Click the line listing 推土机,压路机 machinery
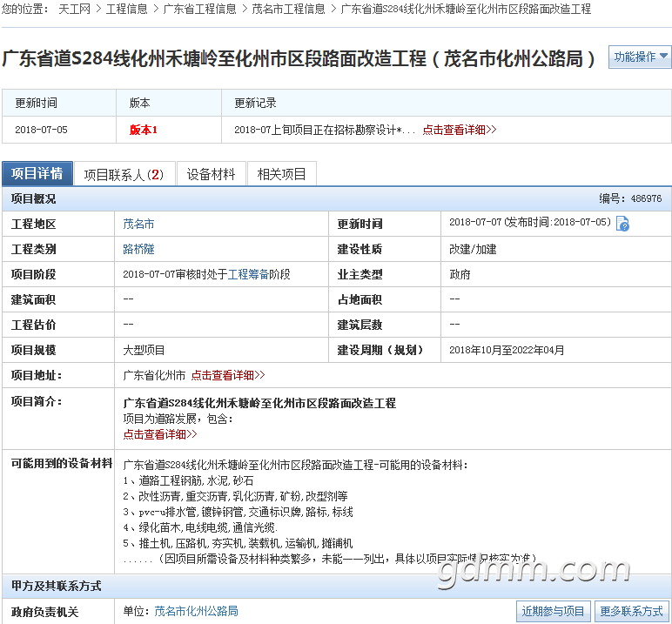 point(238,543)
